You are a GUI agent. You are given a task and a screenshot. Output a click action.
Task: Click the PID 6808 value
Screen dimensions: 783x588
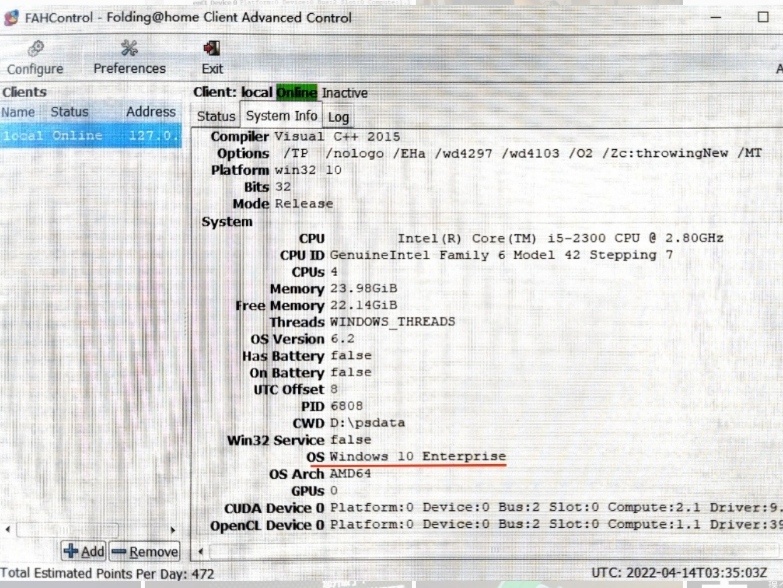click(x=347, y=406)
